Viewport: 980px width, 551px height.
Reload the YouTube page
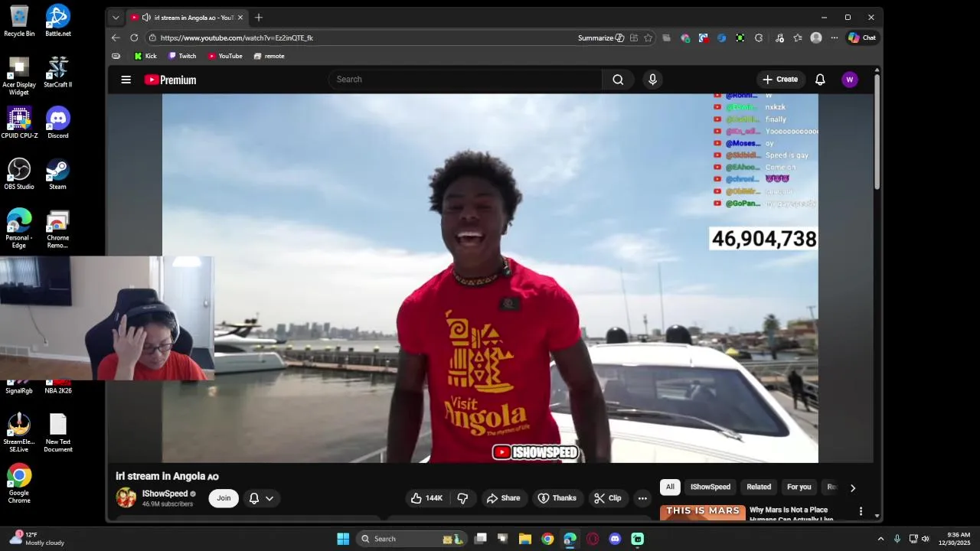click(134, 37)
